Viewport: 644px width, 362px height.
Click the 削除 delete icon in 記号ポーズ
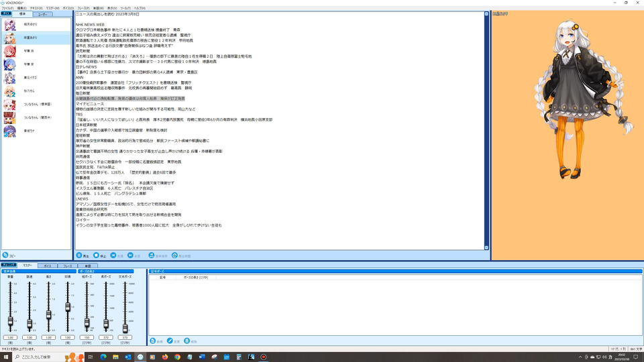pos(187,341)
